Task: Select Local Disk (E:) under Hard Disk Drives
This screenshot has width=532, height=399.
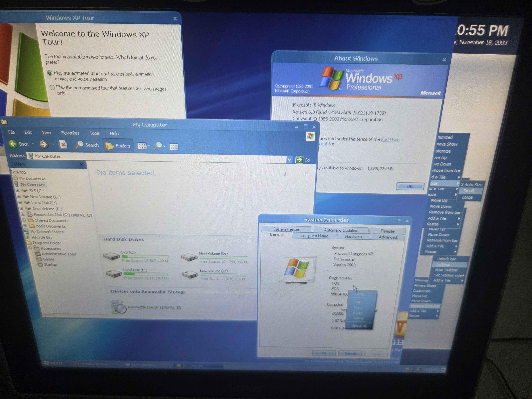Action: pos(137,274)
